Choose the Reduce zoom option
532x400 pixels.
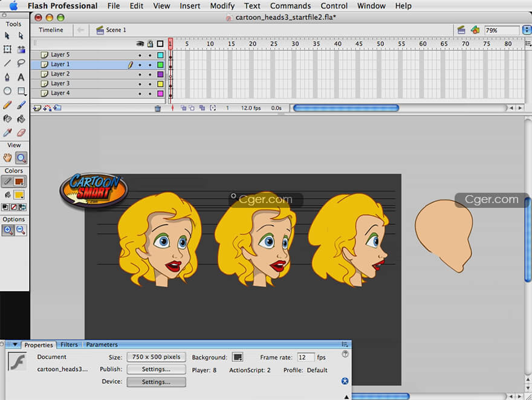21,230
